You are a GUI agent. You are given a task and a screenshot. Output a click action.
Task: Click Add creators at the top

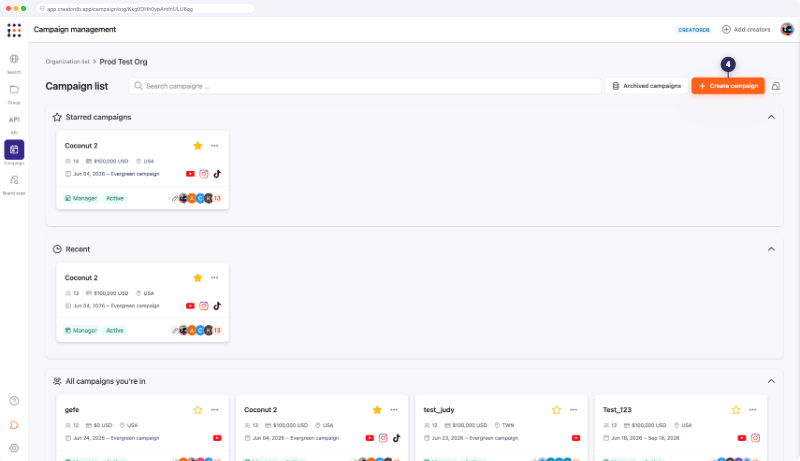point(746,30)
